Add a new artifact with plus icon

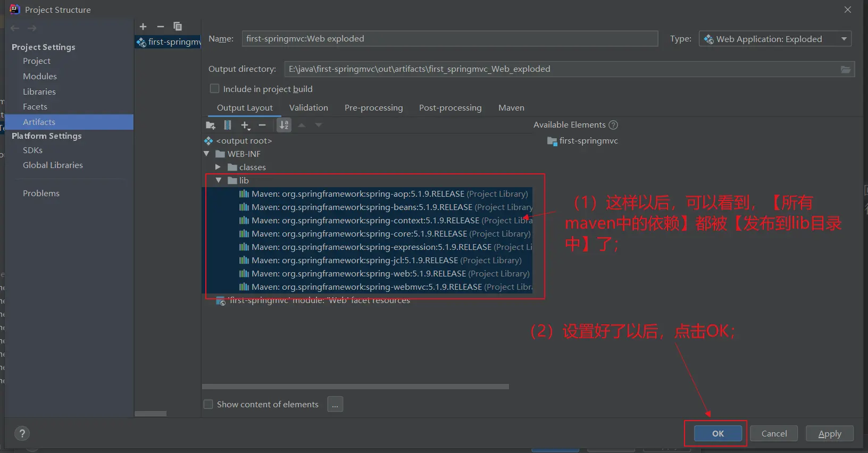(x=143, y=27)
